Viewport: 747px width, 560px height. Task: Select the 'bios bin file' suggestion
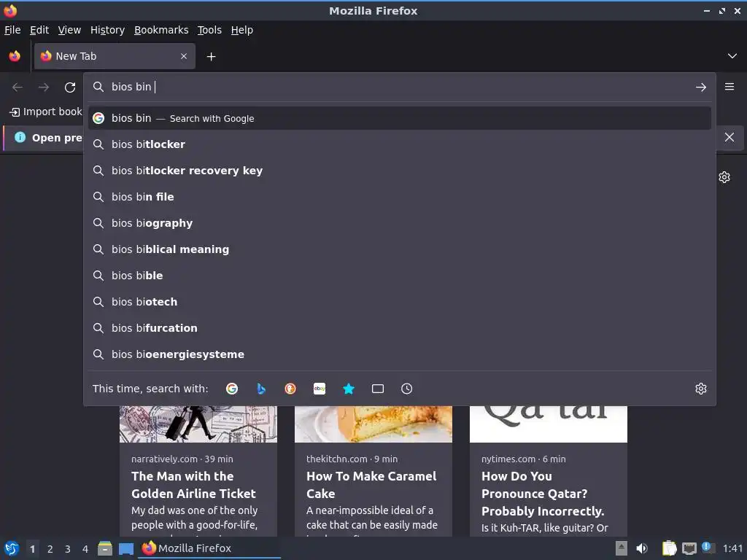(399, 197)
